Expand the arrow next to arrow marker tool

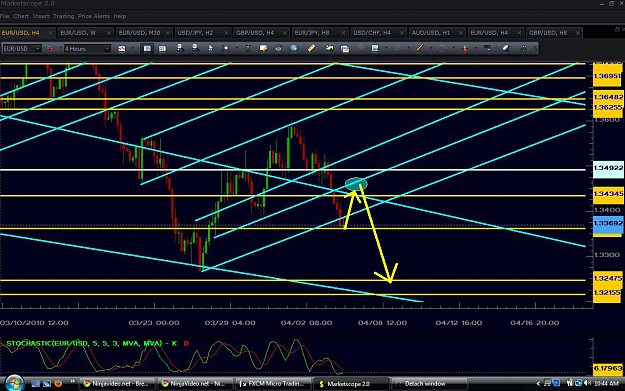tap(476, 48)
